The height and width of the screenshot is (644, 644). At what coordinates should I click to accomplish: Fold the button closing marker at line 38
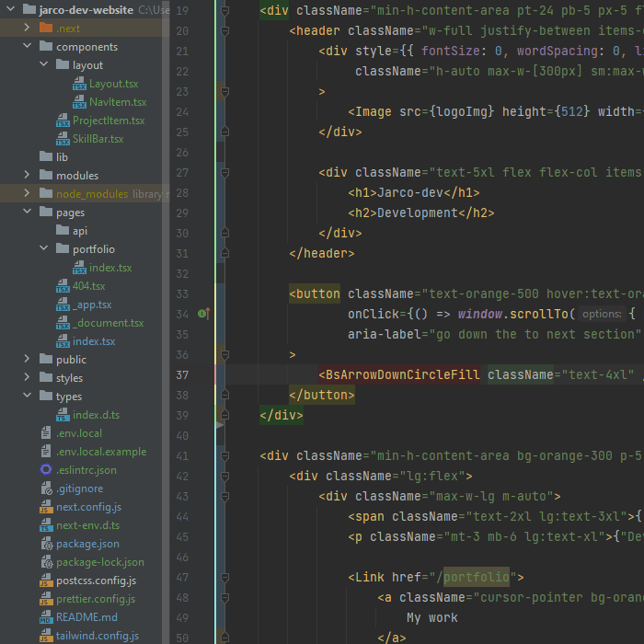(225, 395)
